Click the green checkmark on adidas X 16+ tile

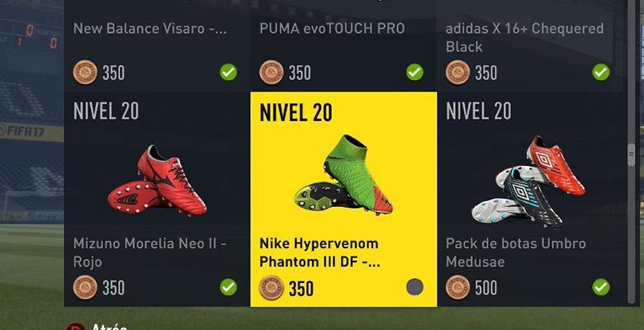(x=601, y=73)
